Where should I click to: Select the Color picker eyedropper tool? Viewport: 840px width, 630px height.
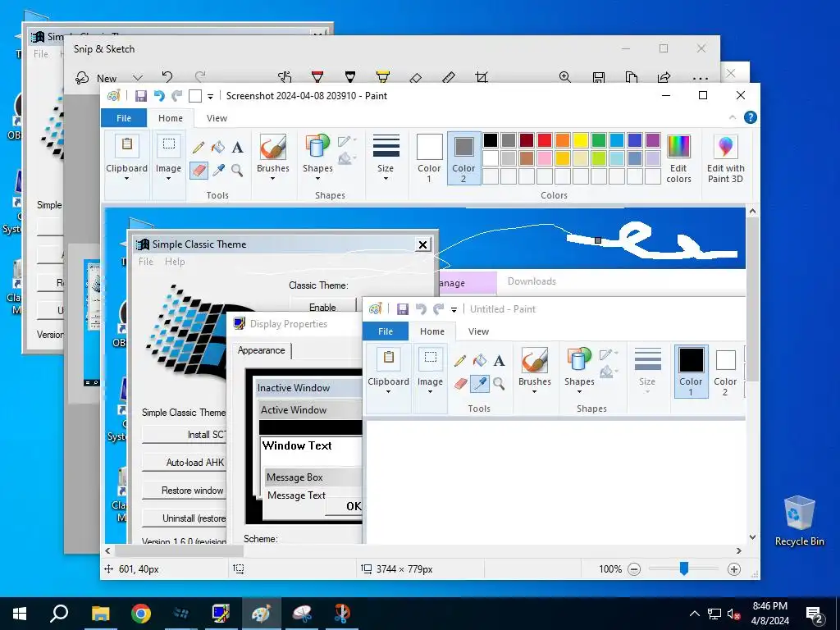click(x=218, y=171)
